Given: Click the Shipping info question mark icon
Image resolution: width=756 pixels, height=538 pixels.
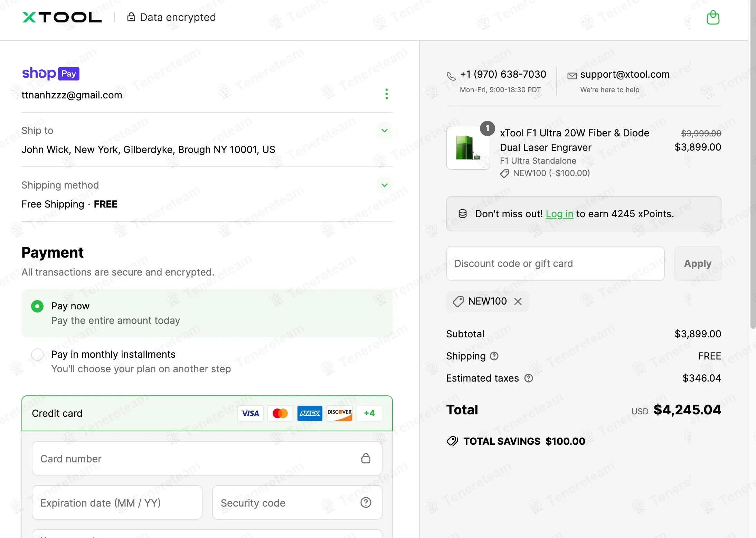Looking at the screenshot, I should click(494, 356).
